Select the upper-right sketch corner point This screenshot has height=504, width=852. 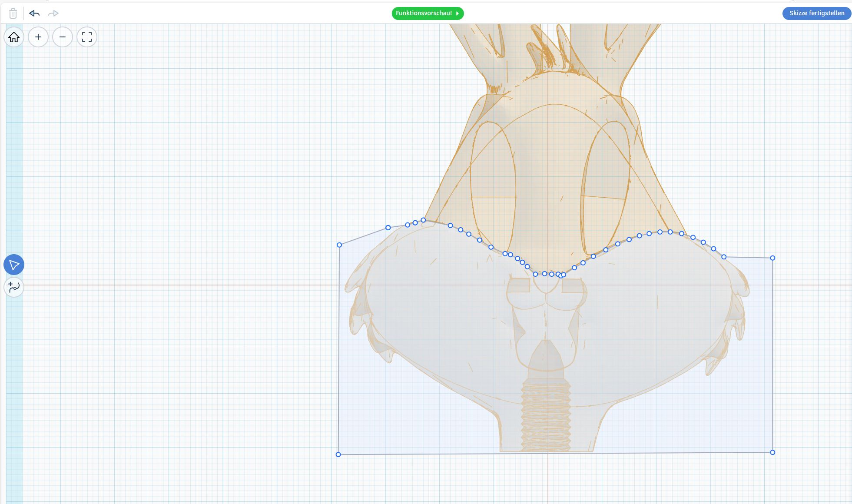click(772, 258)
